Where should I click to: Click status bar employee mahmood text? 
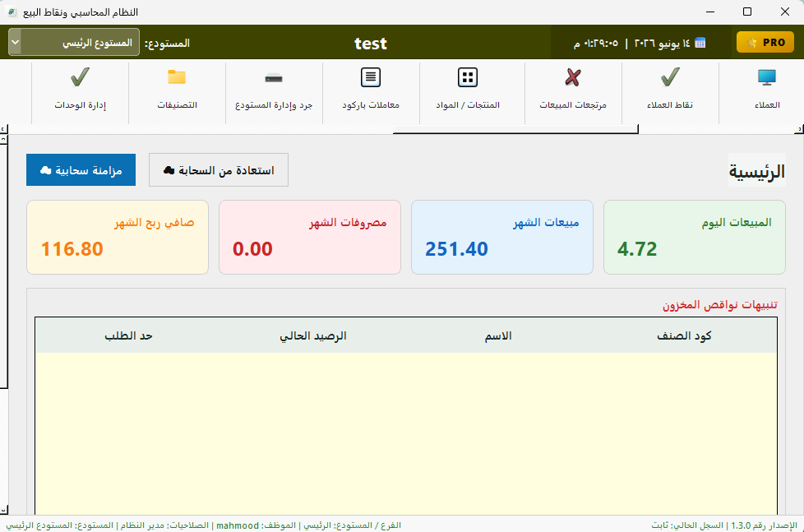[x=256, y=525]
